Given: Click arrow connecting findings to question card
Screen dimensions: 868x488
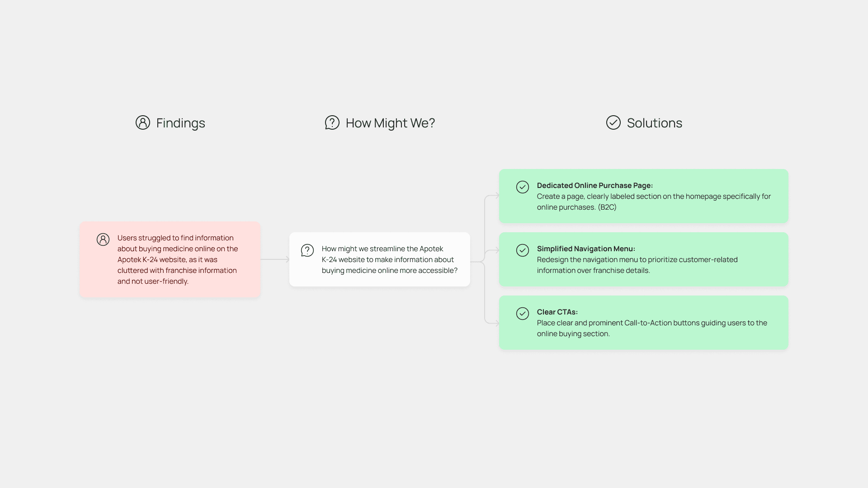Looking at the screenshot, I should [x=274, y=259].
